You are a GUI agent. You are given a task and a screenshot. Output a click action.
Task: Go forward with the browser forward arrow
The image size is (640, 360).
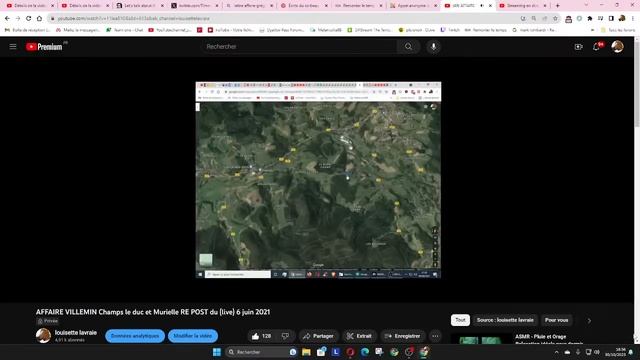(18, 18)
